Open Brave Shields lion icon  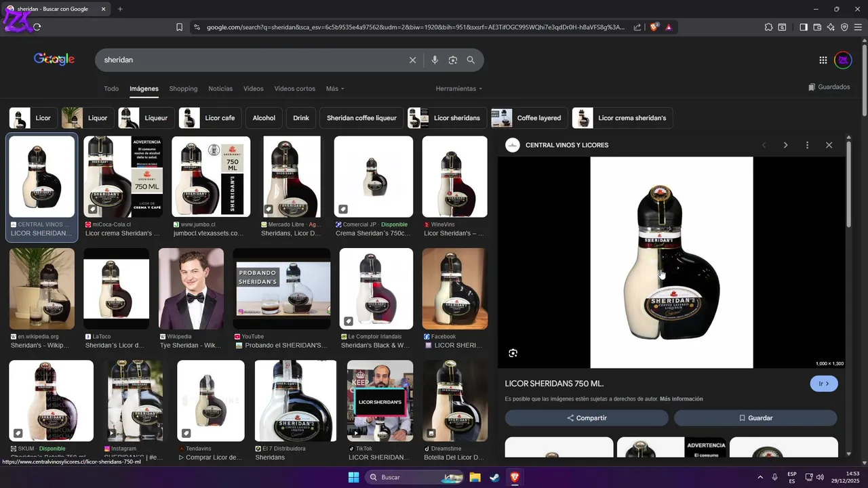(654, 27)
